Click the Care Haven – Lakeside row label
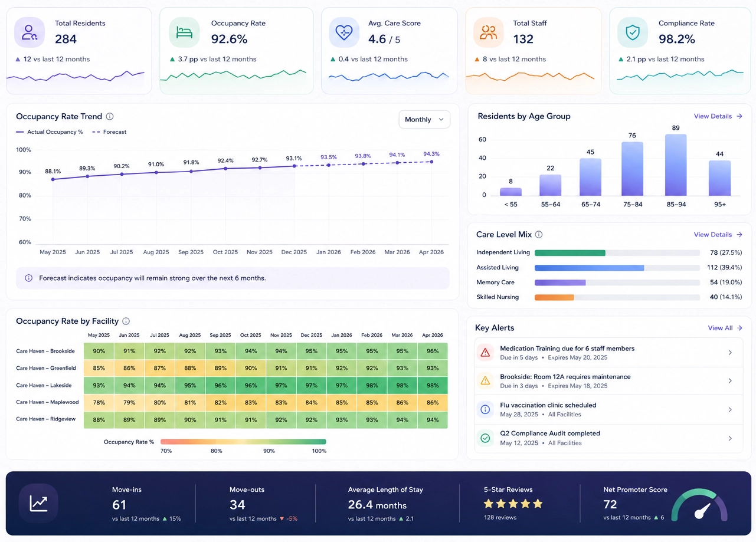Screen dimensions: 756x542 [44, 385]
